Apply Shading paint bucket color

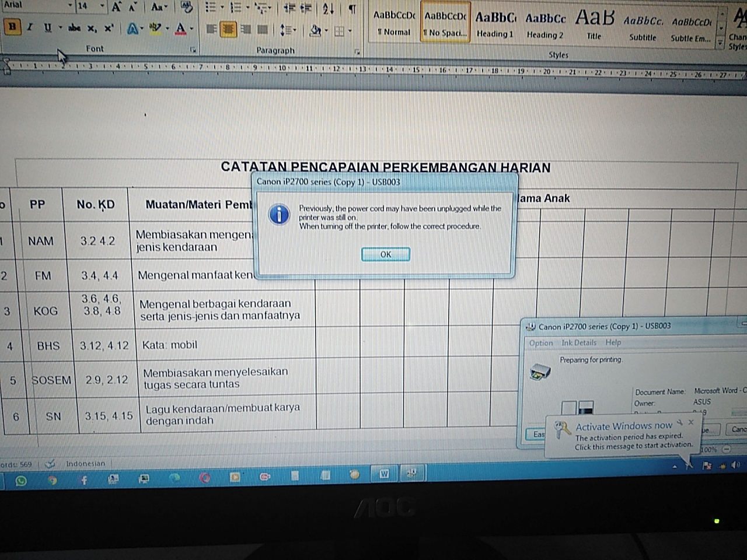pyautogui.click(x=315, y=30)
